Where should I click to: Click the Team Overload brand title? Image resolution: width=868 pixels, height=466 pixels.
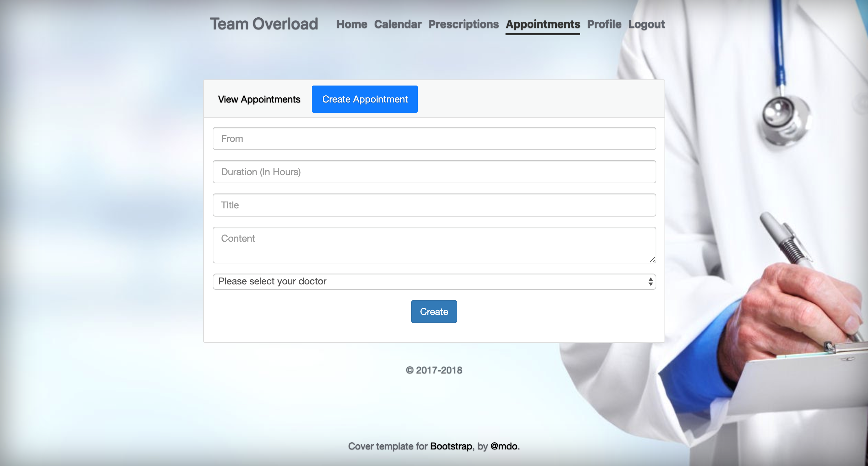(264, 24)
